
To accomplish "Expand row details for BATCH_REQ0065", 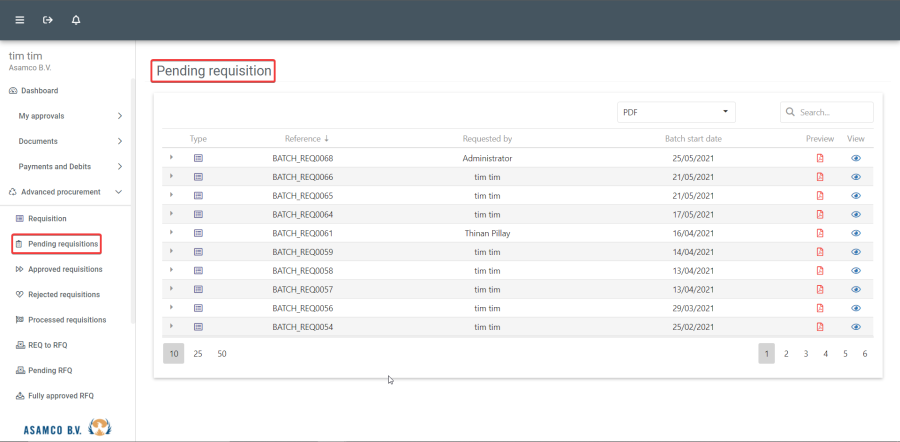I will point(171,195).
